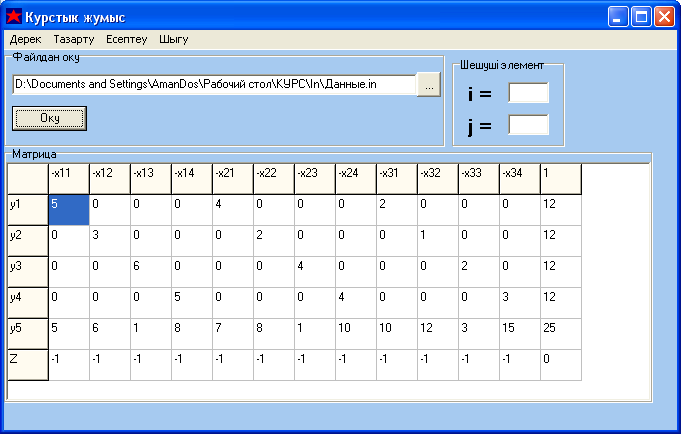Select highlighted cell 5 in row y1
The image size is (681, 434).
pyautogui.click(x=69, y=210)
